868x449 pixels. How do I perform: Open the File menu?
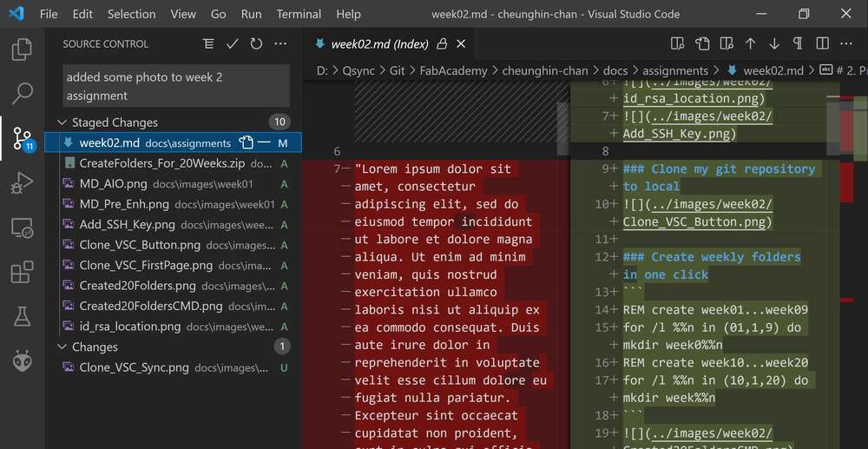[49, 14]
